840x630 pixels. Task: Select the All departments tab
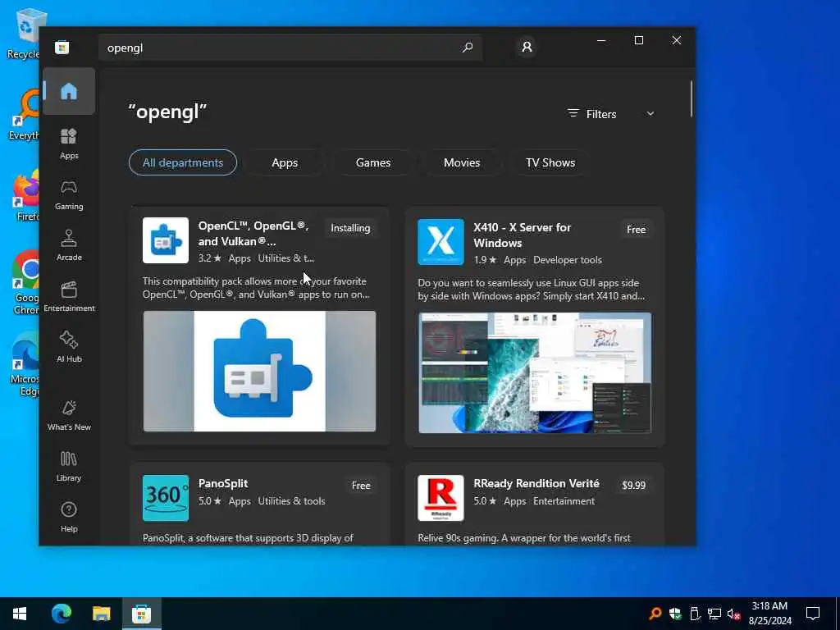pyautogui.click(x=183, y=162)
